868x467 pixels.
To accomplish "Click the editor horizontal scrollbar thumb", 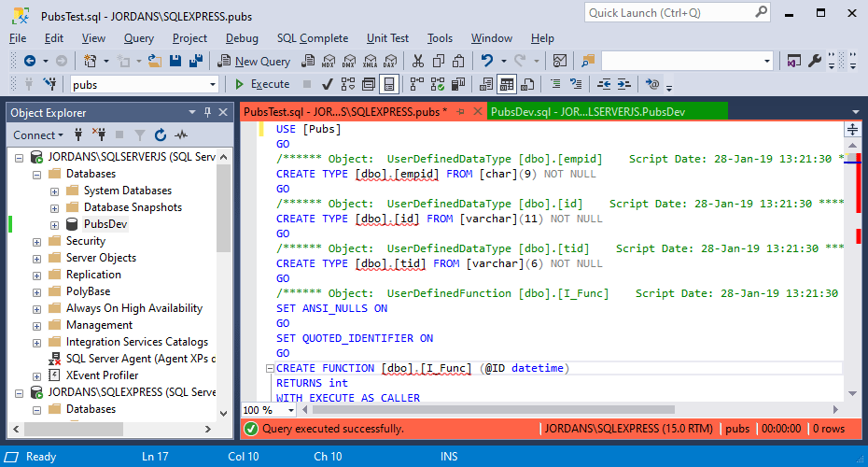I will point(493,410).
